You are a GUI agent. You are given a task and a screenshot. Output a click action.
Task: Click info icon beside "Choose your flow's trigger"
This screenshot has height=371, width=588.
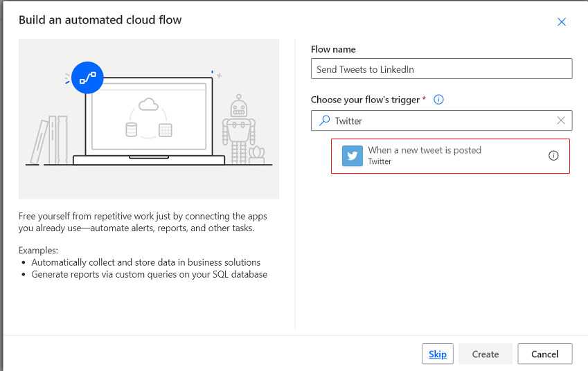click(438, 100)
